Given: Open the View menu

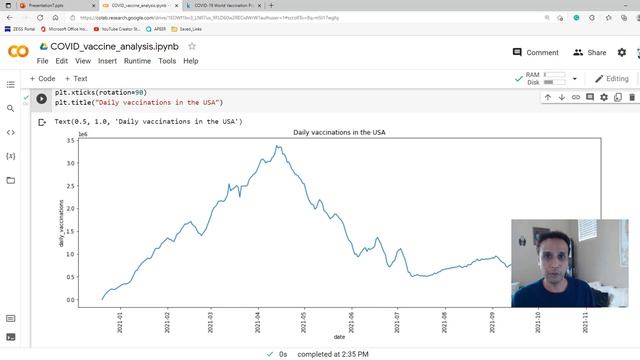Looking at the screenshot, I should click(83, 61).
